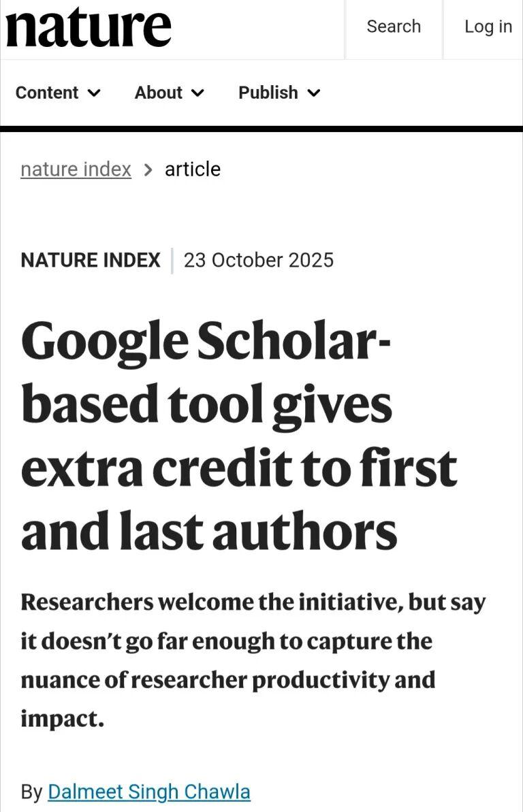
Task: Expand the About menu
Action: [169, 93]
